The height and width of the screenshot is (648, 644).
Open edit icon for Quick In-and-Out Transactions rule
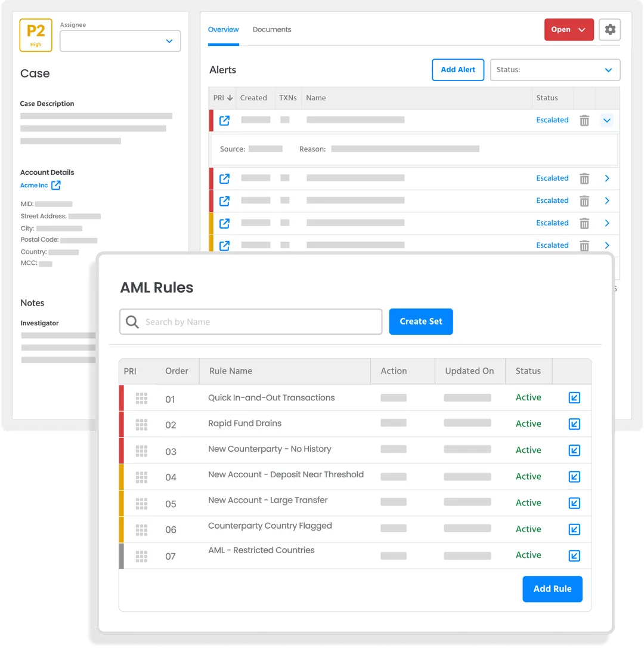click(x=574, y=397)
